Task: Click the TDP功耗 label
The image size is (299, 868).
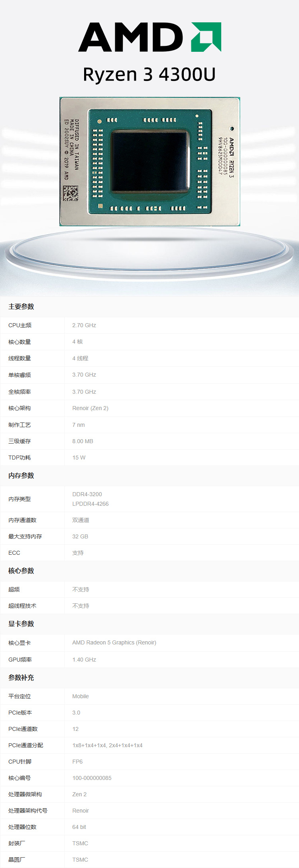Action: pyautogui.click(x=20, y=458)
